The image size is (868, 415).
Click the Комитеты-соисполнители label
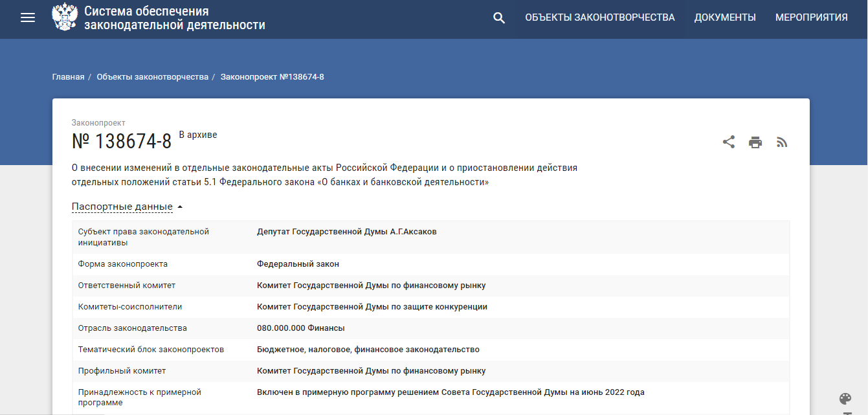click(x=130, y=306)
